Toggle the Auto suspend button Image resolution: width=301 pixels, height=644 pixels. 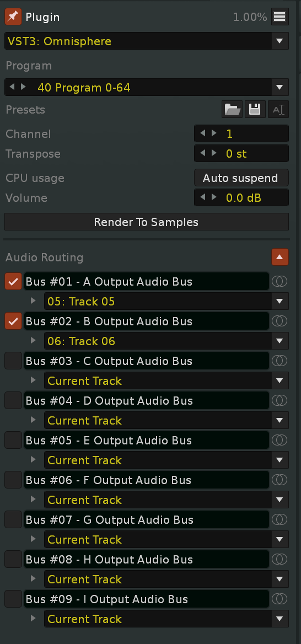241,178
